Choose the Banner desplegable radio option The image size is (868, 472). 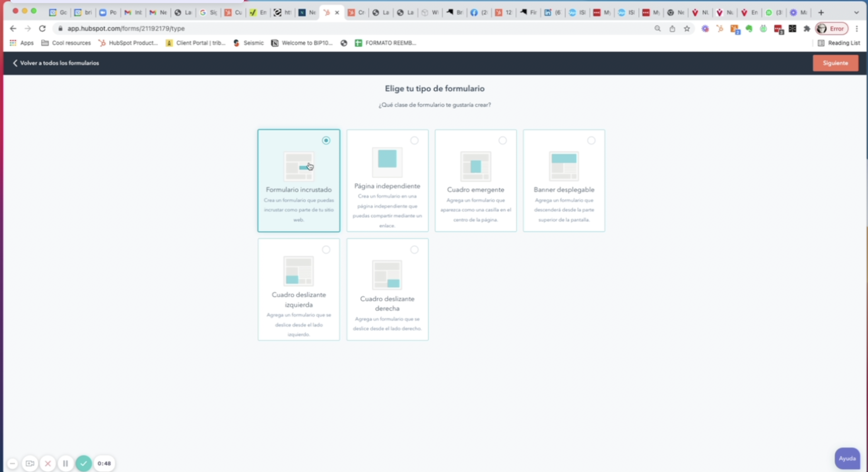click(x=591, y=140)
